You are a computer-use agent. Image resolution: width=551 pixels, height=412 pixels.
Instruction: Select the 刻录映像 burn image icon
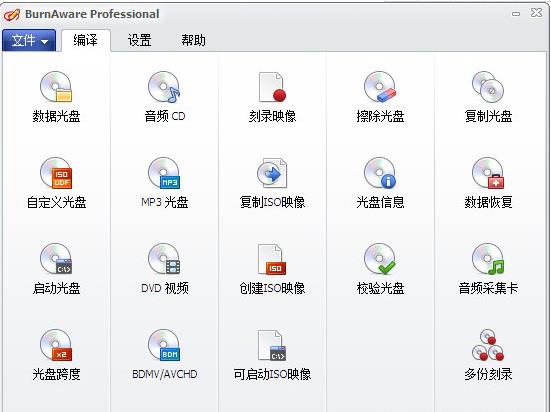click(x=272, y=97)
